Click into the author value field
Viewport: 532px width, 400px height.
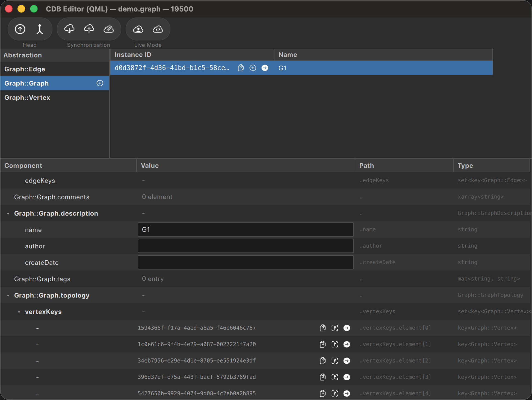tap(246, 246)
